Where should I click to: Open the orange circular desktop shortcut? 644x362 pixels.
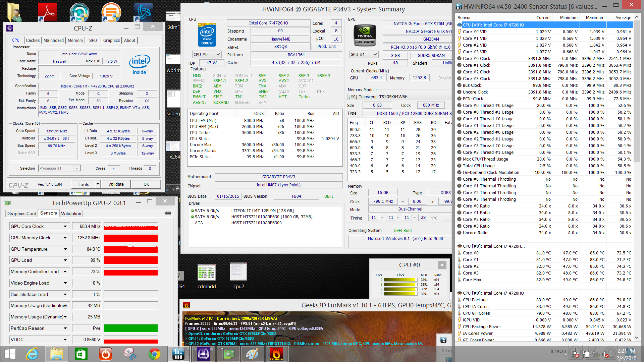click(111, 12)
